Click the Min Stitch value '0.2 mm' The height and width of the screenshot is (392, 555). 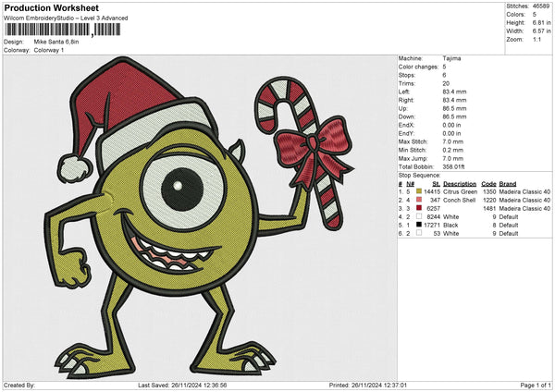(452, 150)
